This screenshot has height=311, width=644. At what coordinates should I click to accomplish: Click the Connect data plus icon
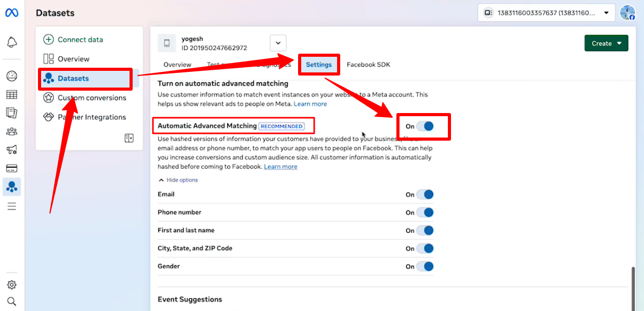(48, 40)
